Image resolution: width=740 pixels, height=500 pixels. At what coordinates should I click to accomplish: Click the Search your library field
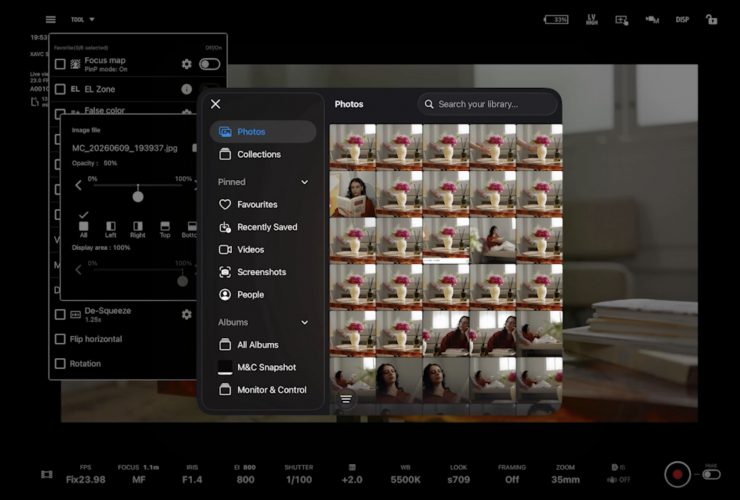pyautogui.click(x=488, y=104)
